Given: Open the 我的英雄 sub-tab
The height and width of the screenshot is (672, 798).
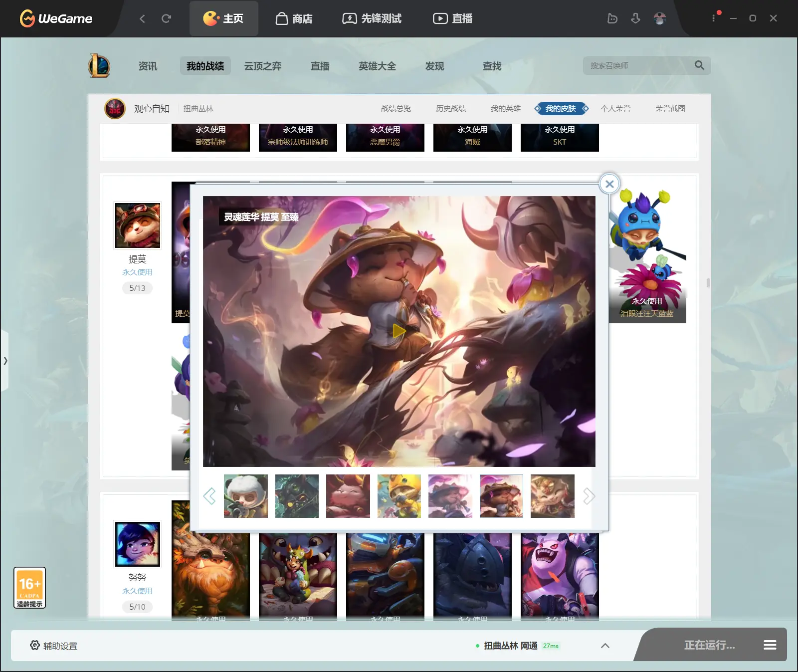Looking at the screenshot, I should point(506,108).
